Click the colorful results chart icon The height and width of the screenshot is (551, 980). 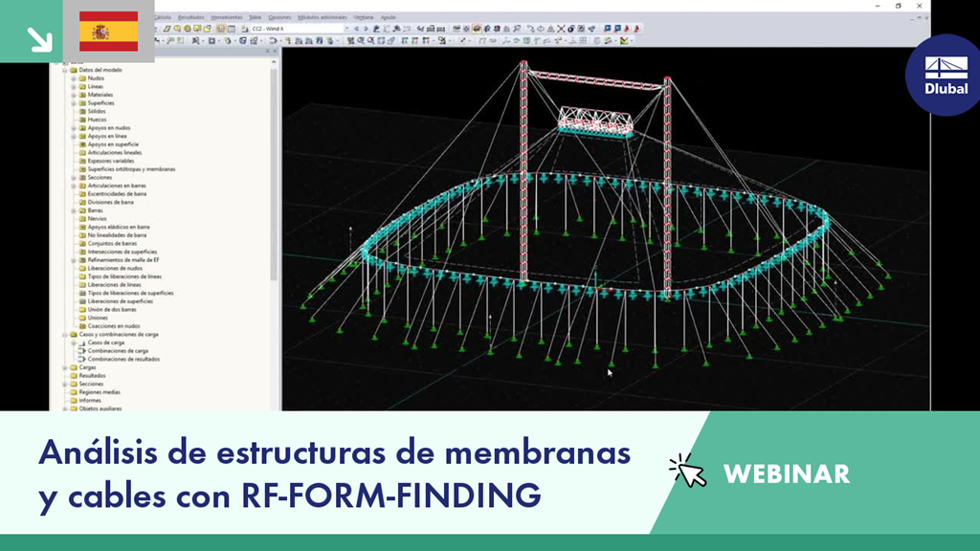click(624, 40)
